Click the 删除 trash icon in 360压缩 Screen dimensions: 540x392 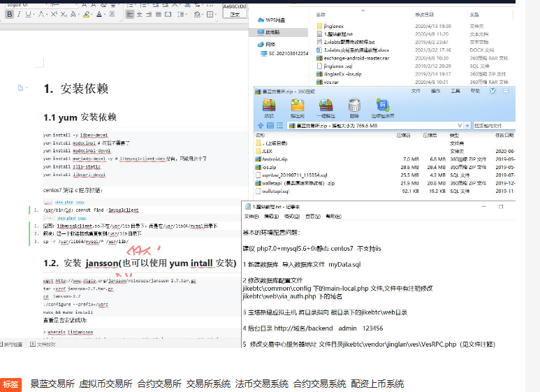pyautogui.click(x=354, y=108)
